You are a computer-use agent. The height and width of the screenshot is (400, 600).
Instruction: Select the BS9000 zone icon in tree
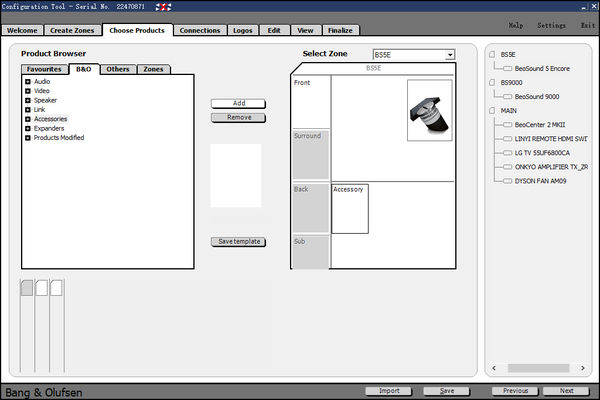pos(493,83)
